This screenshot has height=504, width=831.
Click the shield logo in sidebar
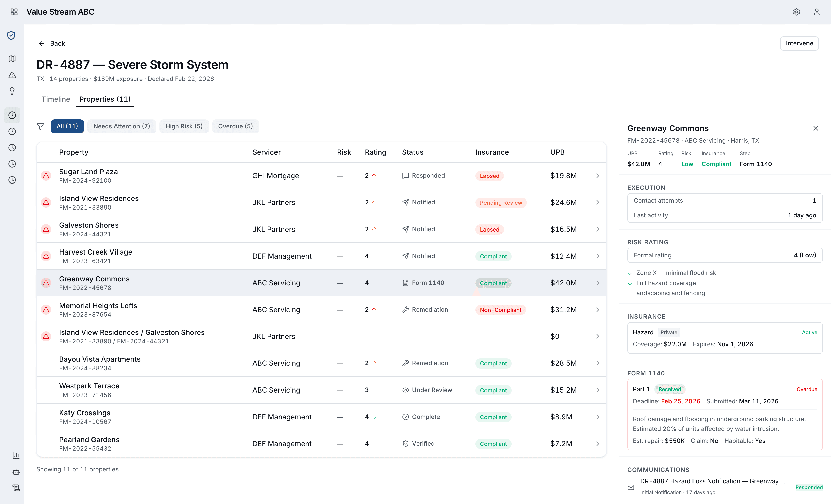pos(11,35)
